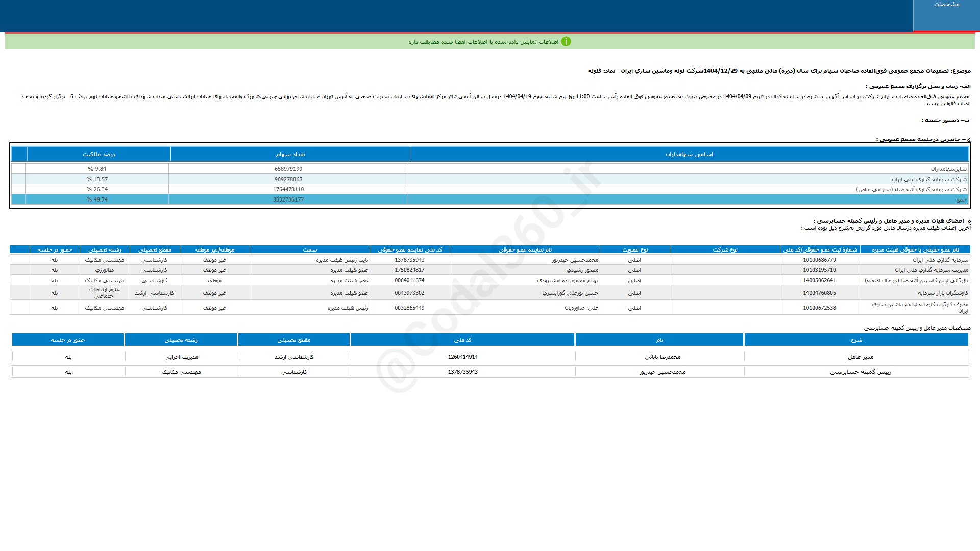Click representative name حسن پورعلي گورابسري
The height and width of the screenshot is (551, 980).
pos(570,293)
